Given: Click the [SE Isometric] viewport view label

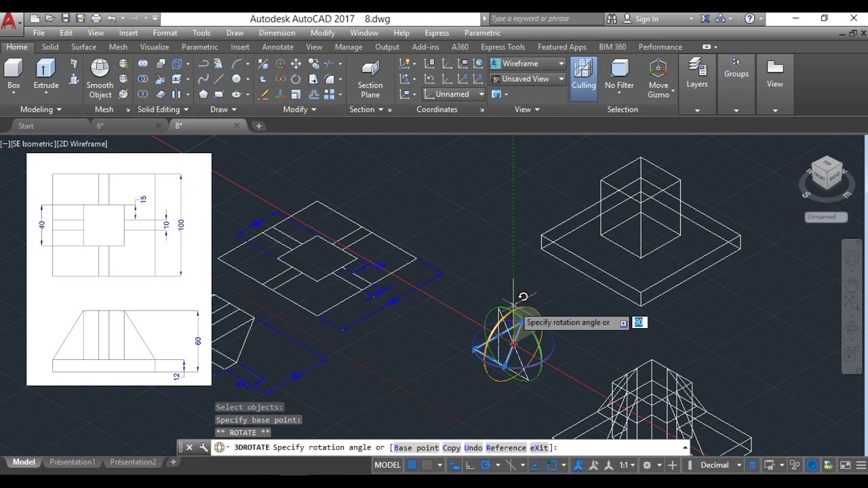Looking at the screenshot, I should point(33,144).
